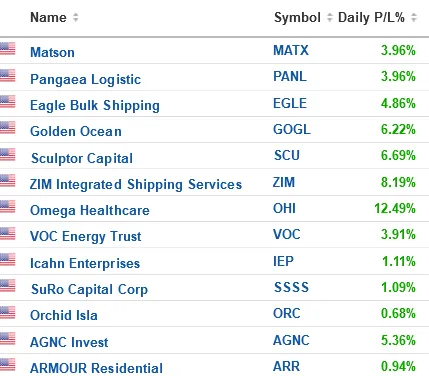
Task: Select the AGNC Invest link
Action: click(69, 342)
